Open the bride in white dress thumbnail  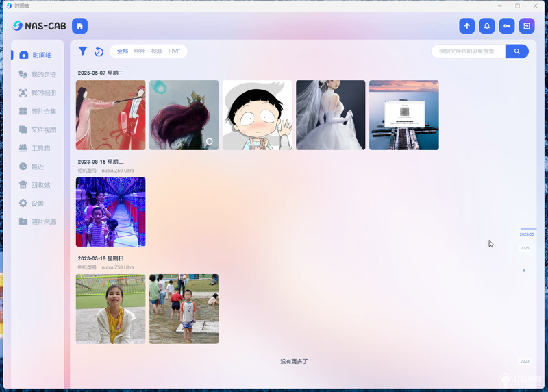click(x=331, y=115)
